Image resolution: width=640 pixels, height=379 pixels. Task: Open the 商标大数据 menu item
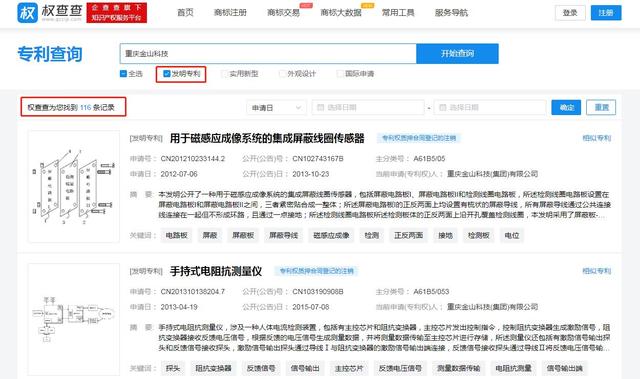pyautogui.click(x=341, y=13)
